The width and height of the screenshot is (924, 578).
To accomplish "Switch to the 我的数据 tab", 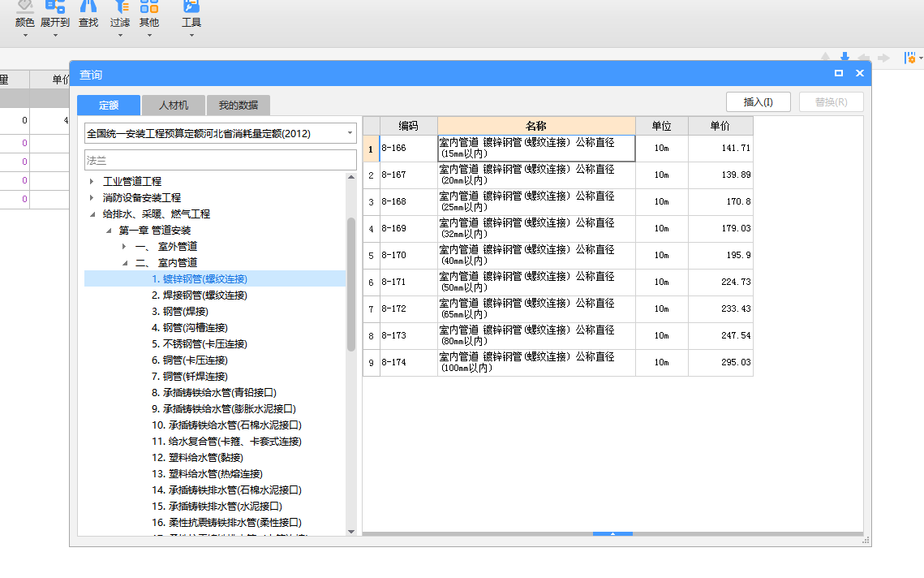I will pyautogui.click(x=238, y=105).
